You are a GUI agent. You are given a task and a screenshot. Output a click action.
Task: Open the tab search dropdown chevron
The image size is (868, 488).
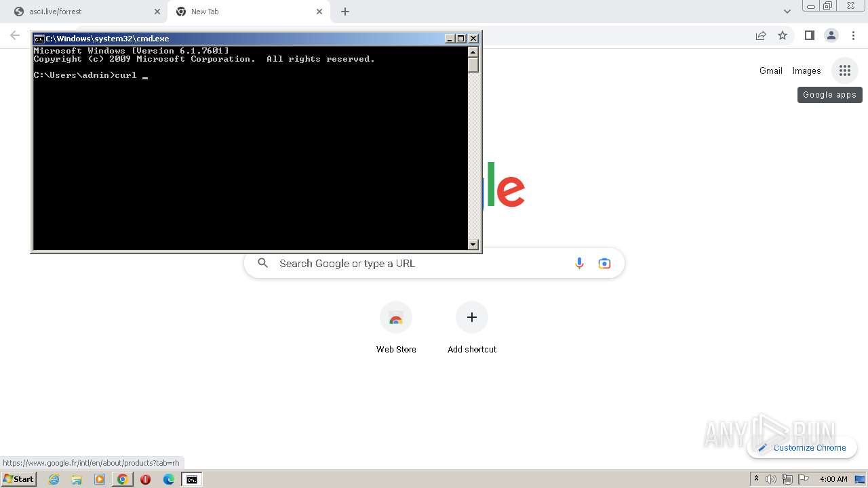pos(787,12)
